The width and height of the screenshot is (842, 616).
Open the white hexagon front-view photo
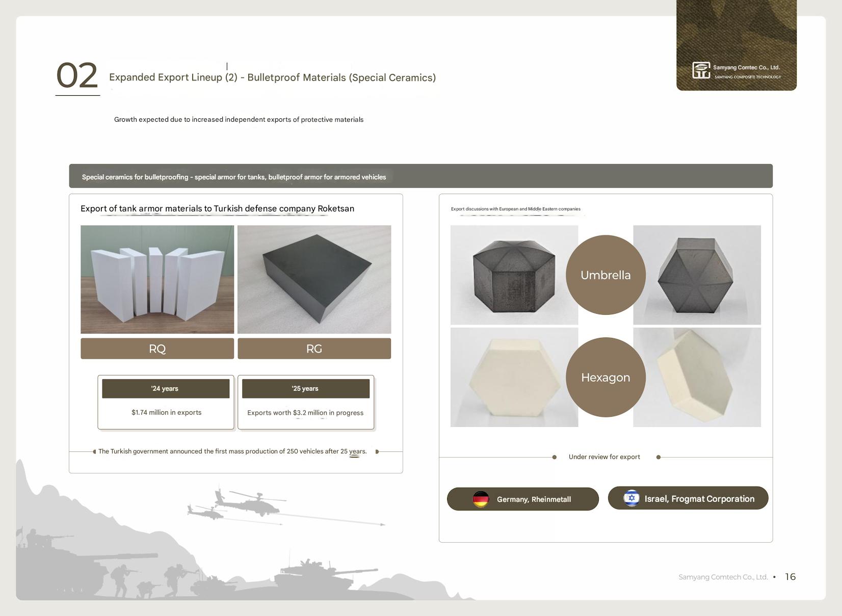pos(514,378)
